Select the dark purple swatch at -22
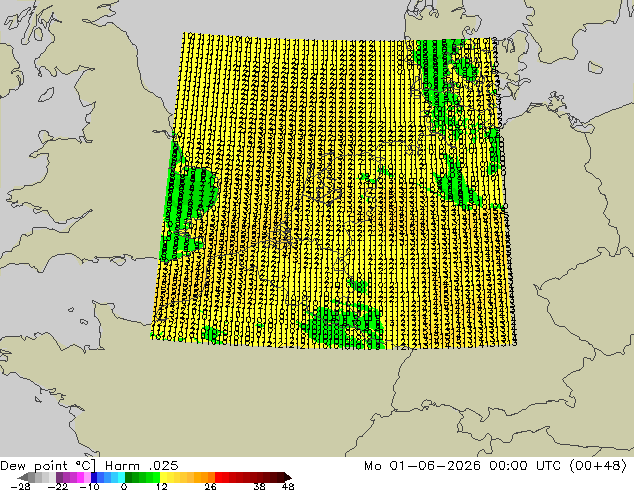Viewport: 634px width, 490px height. 59,477
